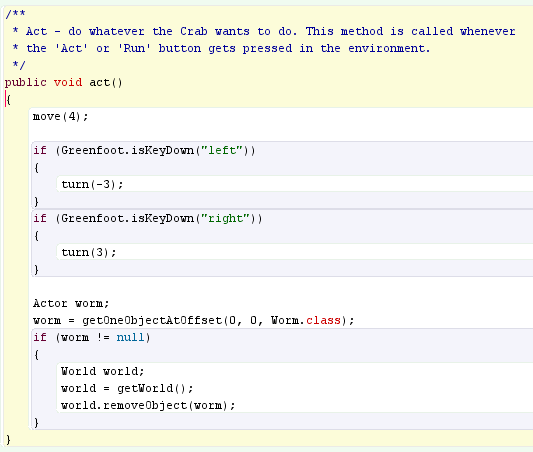The height and width of the screenshot is (452, 533).
Task: Click the 'World world;' declaration
Action: tap(103, 371)
